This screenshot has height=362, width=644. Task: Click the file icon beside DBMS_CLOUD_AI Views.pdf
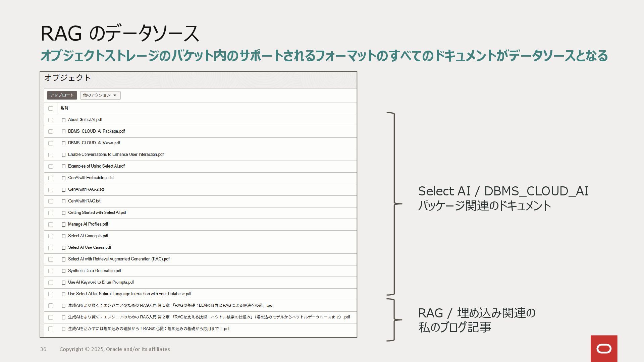(63, 143)
